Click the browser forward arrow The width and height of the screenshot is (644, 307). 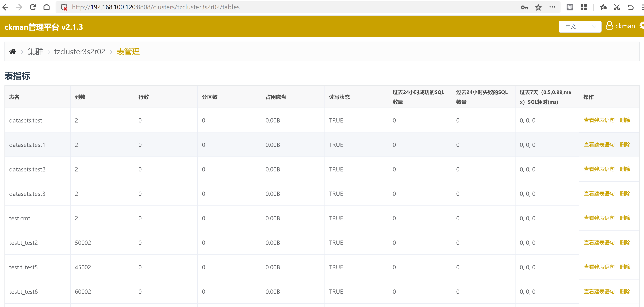(x=19, y=7)
